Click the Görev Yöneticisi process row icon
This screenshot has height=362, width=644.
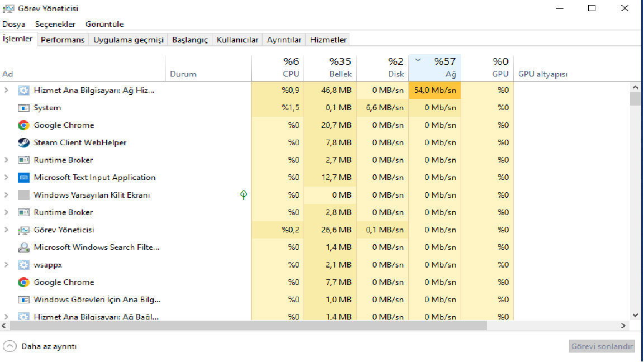23,230
